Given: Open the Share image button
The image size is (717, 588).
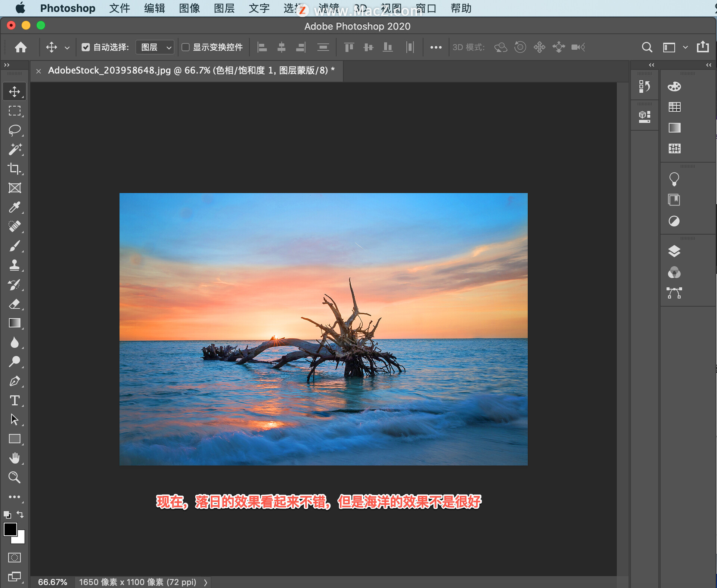Looking at the screenshot, I should pyautogui.click(x=703, y=47).
